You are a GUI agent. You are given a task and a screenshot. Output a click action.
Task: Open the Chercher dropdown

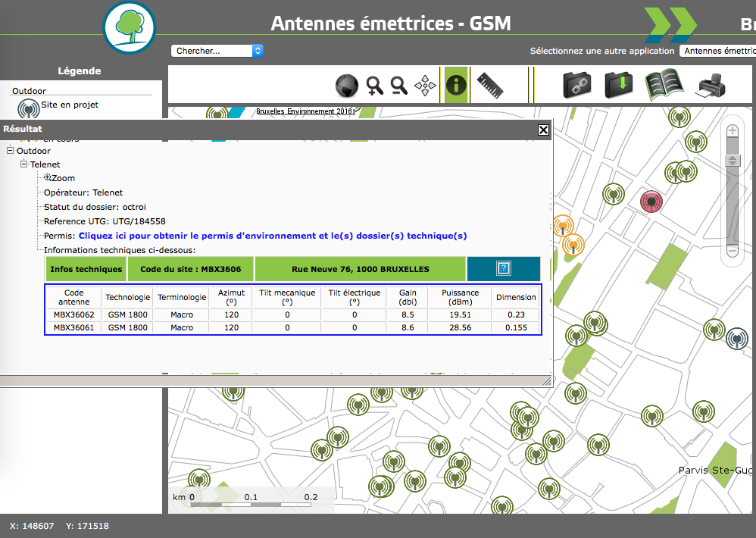217,51
